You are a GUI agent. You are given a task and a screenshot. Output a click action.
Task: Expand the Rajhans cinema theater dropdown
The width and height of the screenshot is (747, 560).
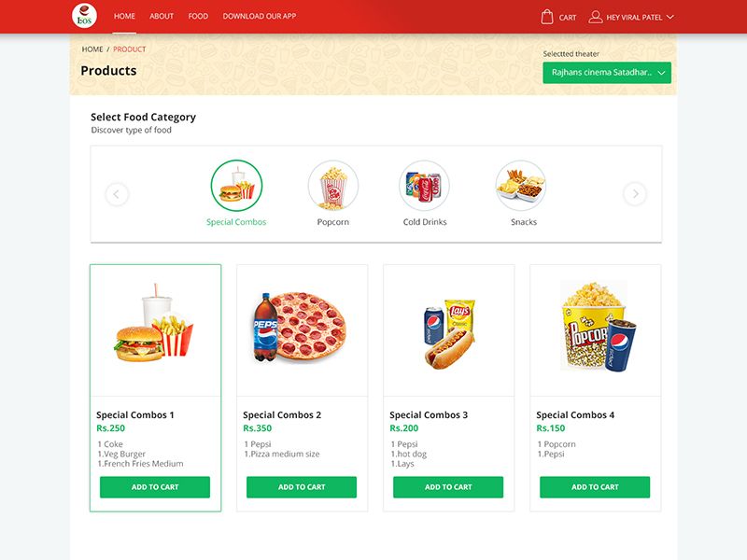[607, 73]
